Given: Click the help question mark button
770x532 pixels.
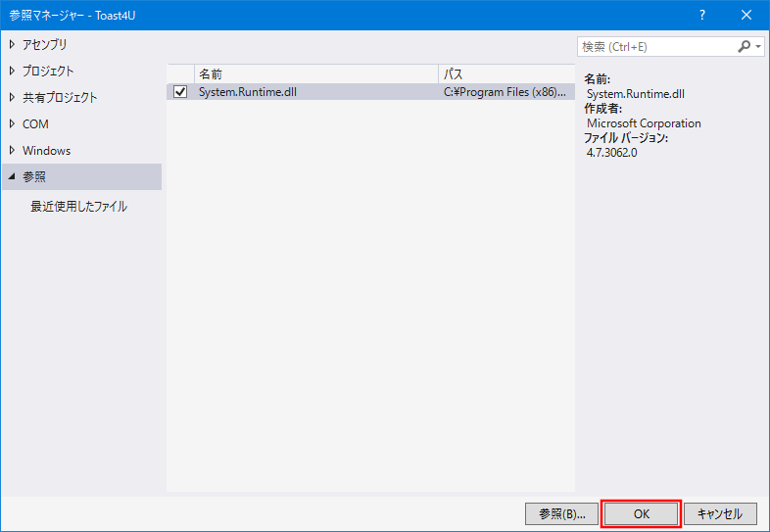Looking at the screenshot, I should (x=701, y=15).
